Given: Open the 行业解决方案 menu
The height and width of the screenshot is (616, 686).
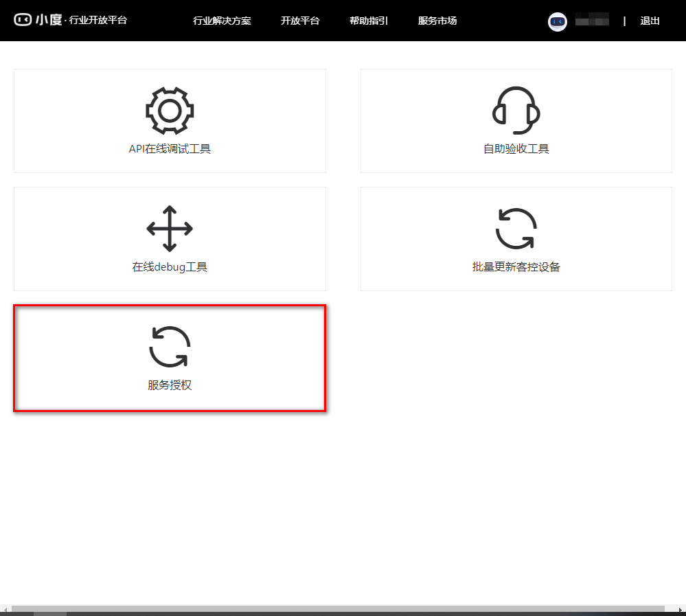Looking at the screenshot, I should (222, 21).
